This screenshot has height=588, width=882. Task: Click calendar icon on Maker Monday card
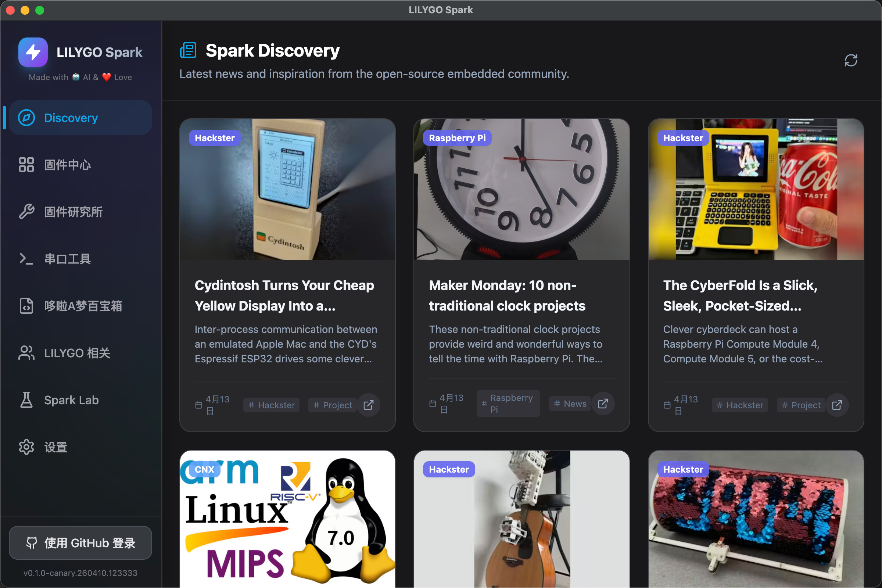click(433, 404)
